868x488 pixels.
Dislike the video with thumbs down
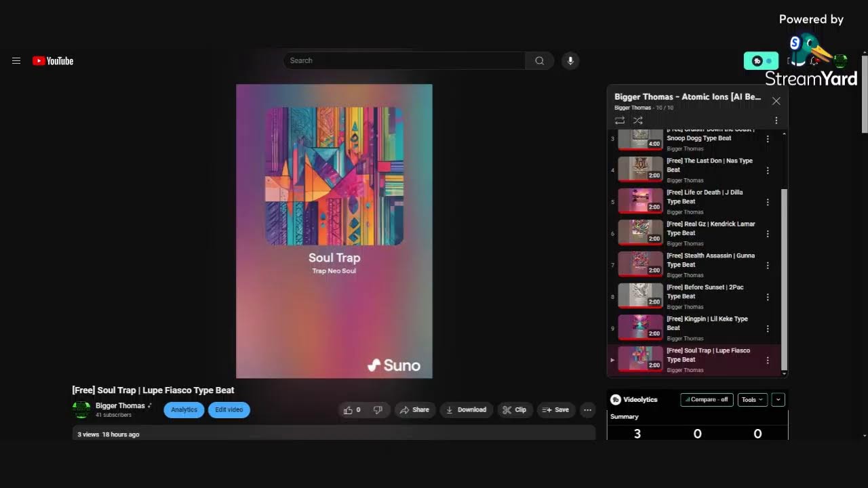378,409
